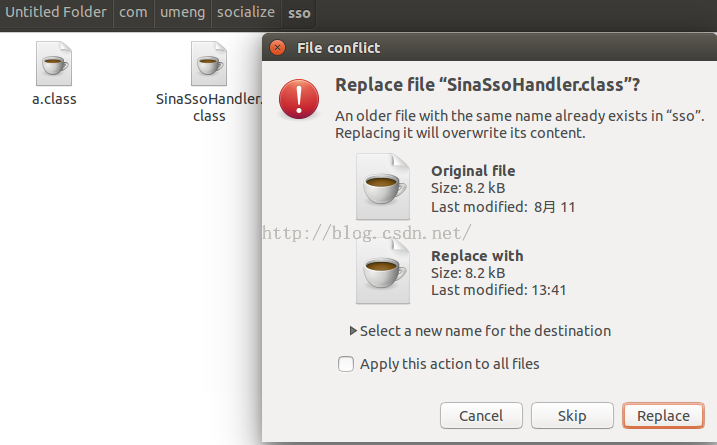Close the File conflict dialog
717x445 pixels.
[x=277, y=48]
